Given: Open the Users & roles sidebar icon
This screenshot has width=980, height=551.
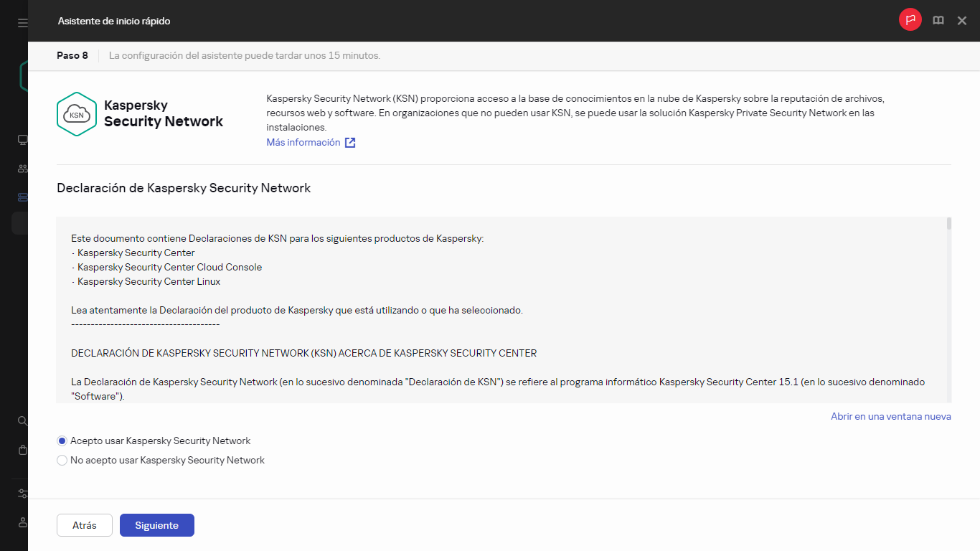Looking at the screenshot, I should coord(22,169).
